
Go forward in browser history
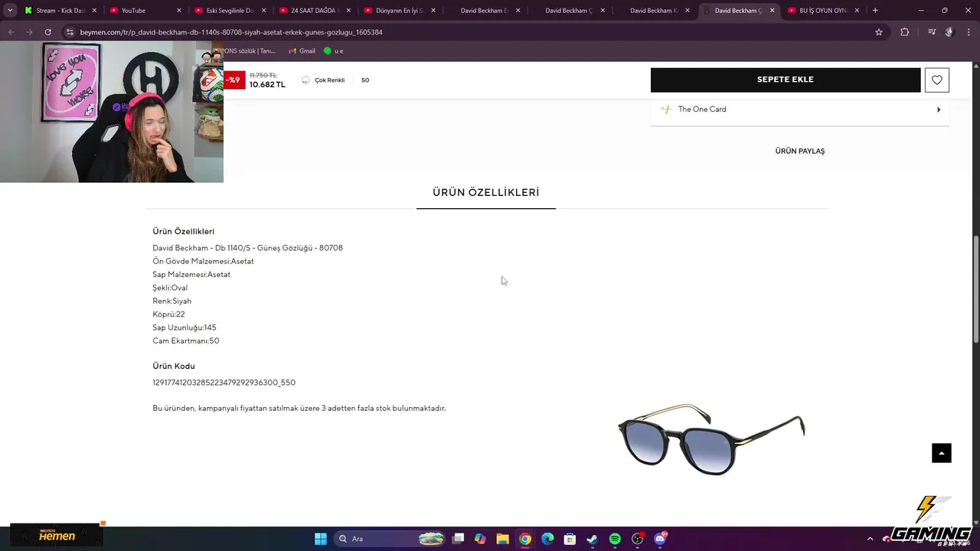(x=29, y=32)
